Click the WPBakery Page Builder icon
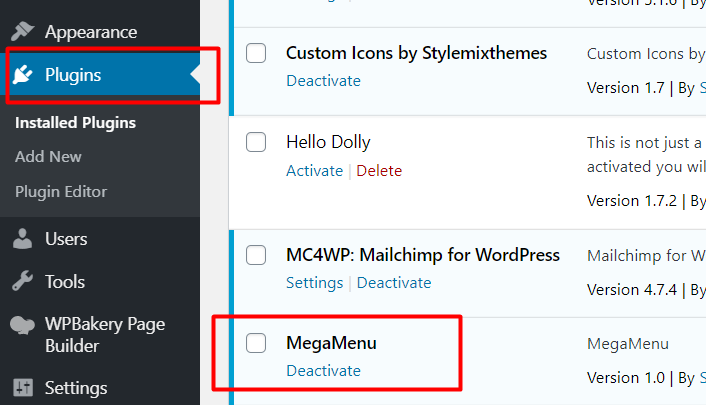 (x=22, y=325)
